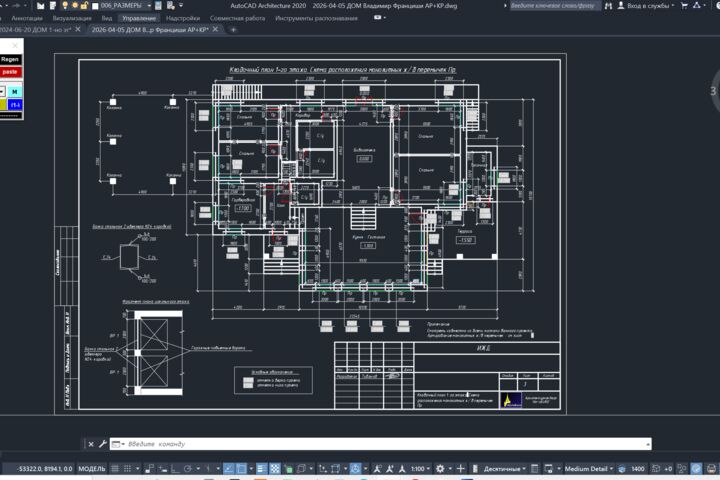Open the Аннотация ribbon tab
Image resolution: width=720 pixels, height=480 pixels.
point(27,18)
